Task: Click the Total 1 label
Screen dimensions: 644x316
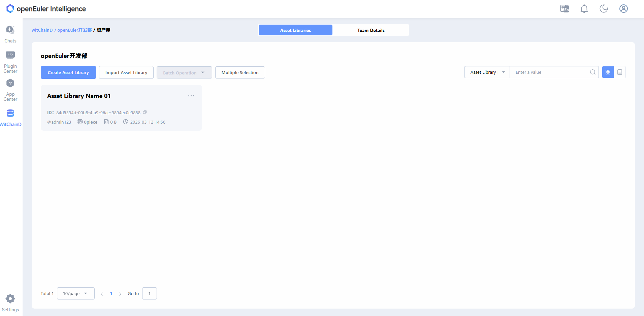Action: click(47, 293)
